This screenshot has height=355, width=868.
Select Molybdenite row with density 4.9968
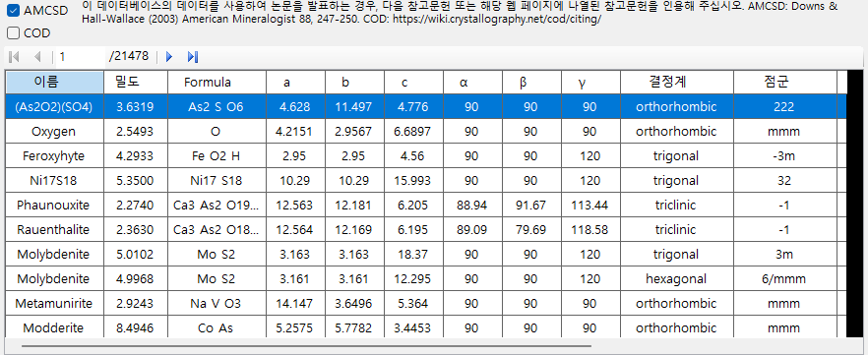426,278
